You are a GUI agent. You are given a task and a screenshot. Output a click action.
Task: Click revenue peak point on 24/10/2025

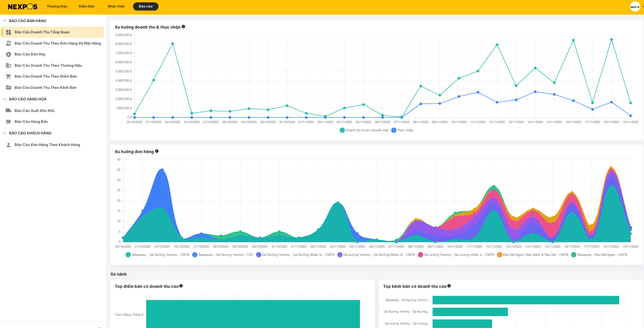(173, 44)
